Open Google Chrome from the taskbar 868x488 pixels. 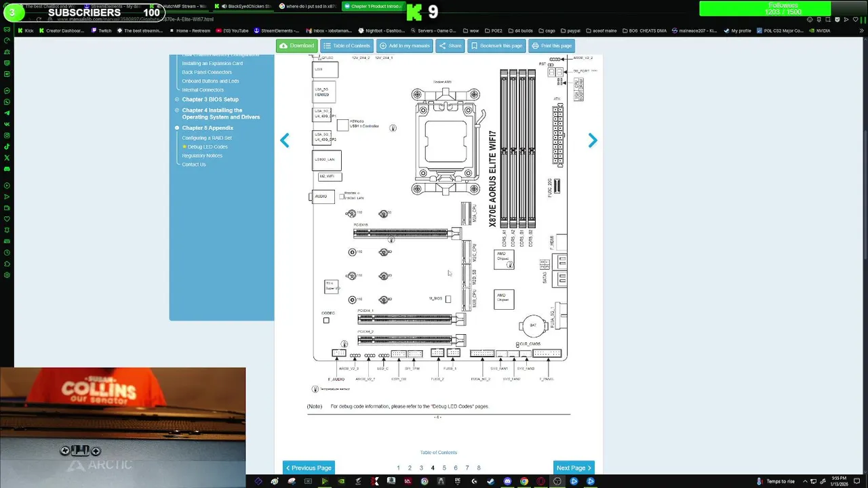click(x=524, y=481)
